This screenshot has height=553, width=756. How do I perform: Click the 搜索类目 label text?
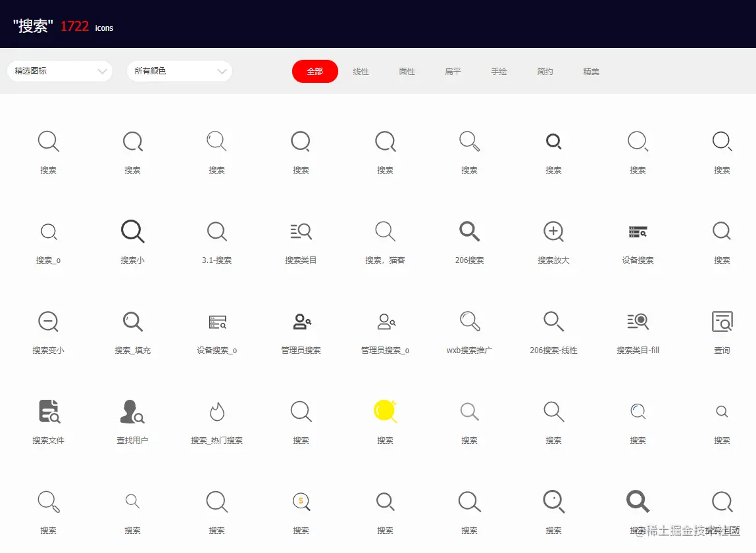pos(301,260)
